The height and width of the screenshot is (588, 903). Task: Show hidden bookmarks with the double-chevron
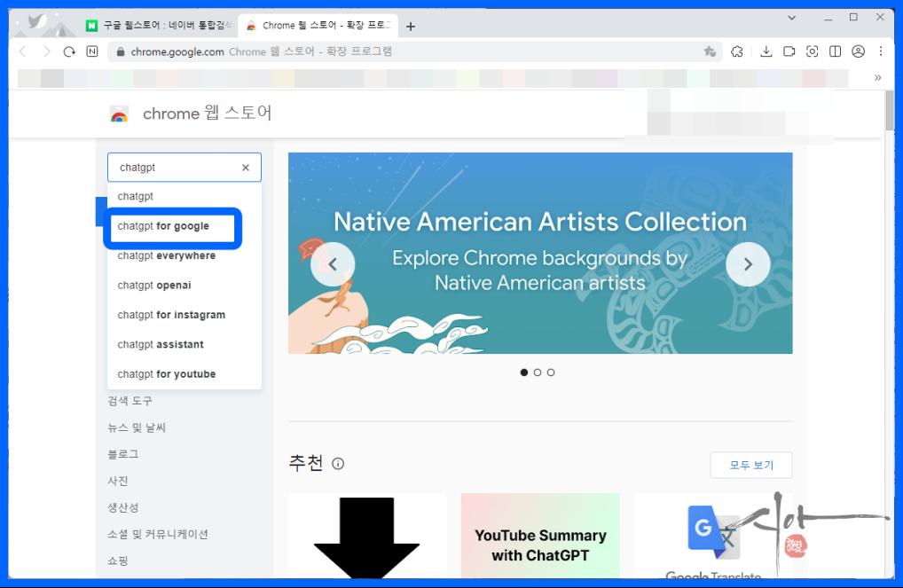pyautogui.click(x=877, y=78)
